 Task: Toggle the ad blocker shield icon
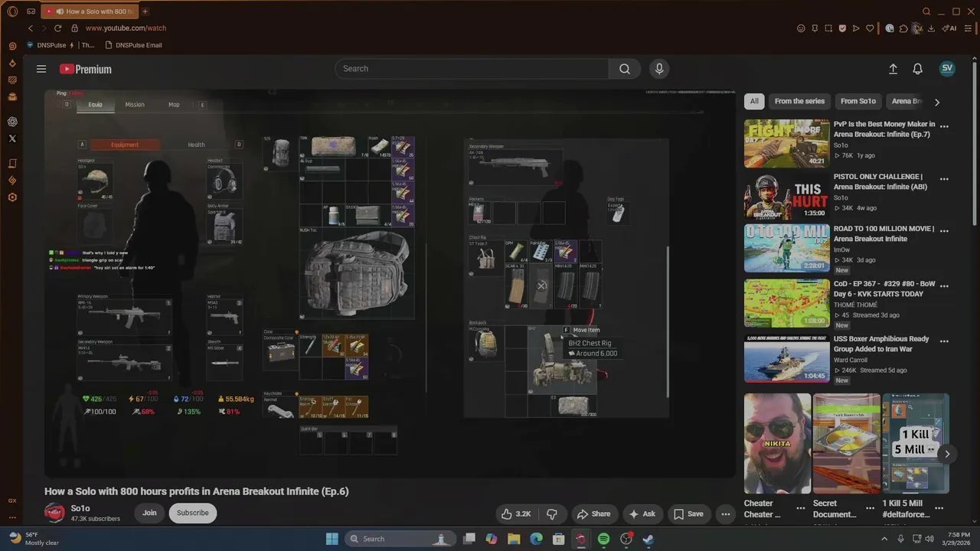click(x=842, y=28)
